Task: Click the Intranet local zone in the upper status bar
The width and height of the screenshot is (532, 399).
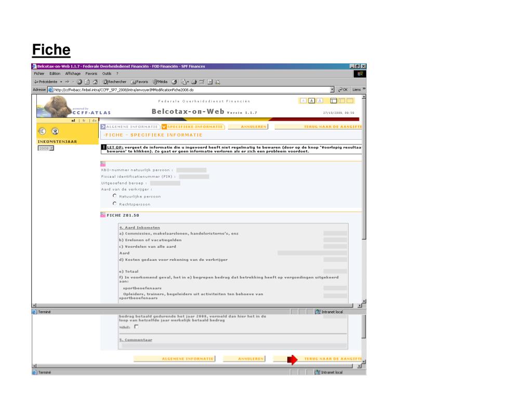Action: tap(329, 312)
